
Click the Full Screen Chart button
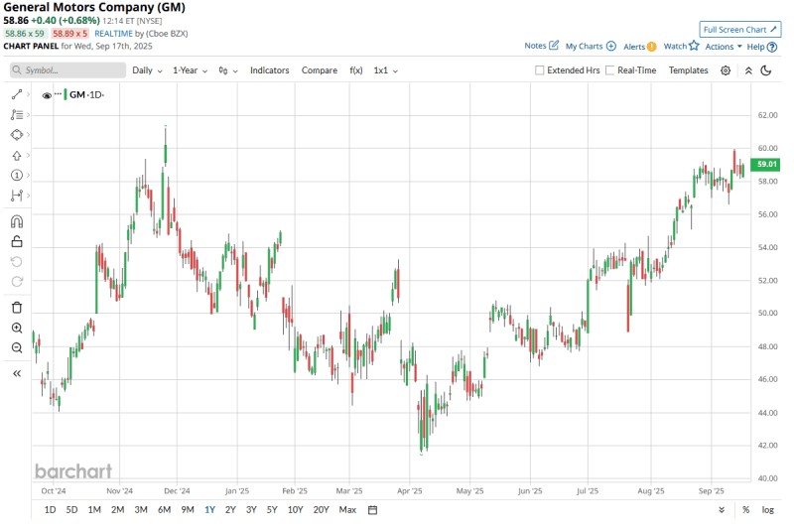(739, 30)
